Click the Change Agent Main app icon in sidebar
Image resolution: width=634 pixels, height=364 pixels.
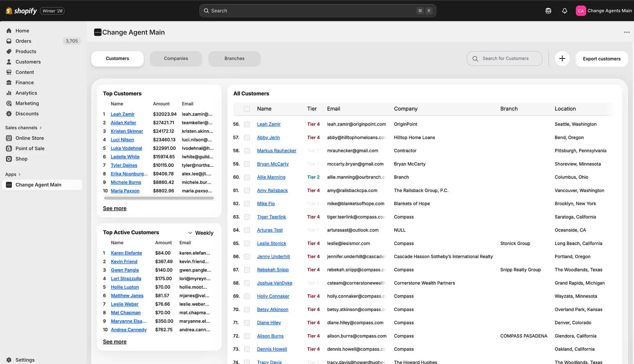[x=9, y=185]
